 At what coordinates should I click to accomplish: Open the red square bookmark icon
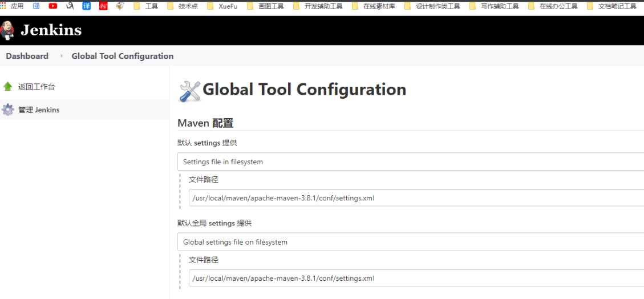click(103, 6)
